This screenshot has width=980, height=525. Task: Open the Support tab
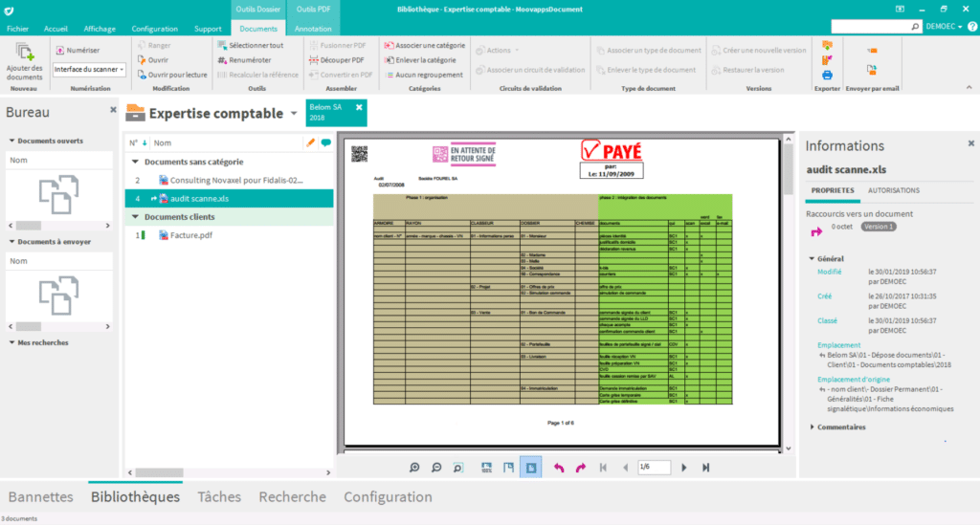[x=208, y=29]
